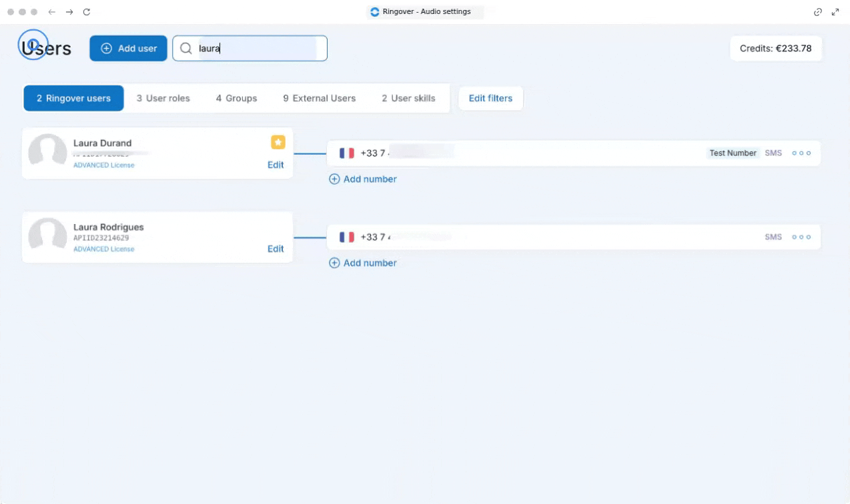Click SMS on Laura Rodrigues's number row
850x504 pixels.
coord(773,237)
